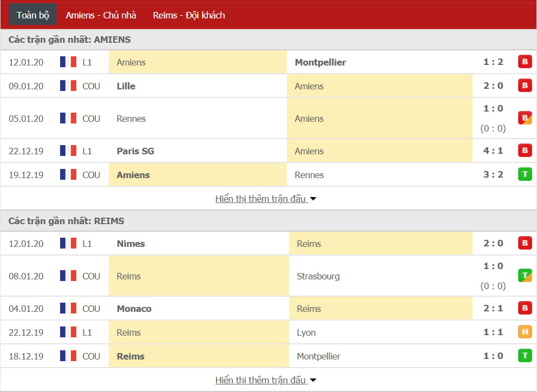Click the 3 : 2 score of Amiens-Rennes
This screenshot has width=537, height=392.
coord(493,174)
